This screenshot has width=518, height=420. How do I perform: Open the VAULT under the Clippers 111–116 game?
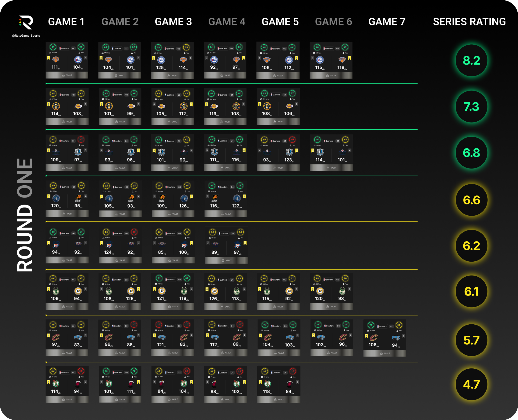pyautogui.click(x=226, y=168)
